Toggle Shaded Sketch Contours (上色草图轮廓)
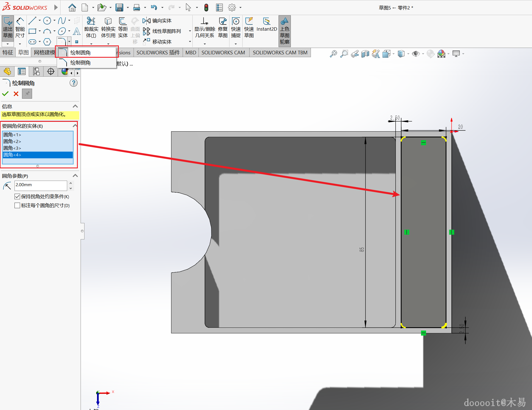 (x=285, y=31)
